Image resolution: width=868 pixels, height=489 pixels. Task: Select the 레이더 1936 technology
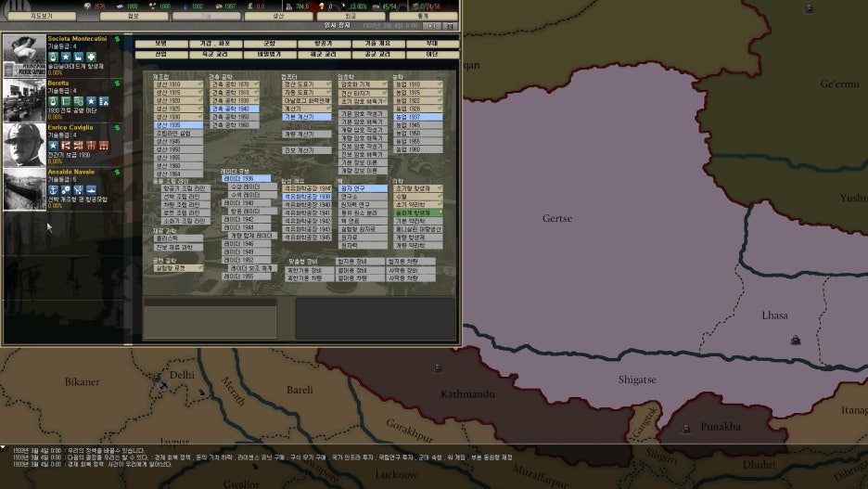[x=247, y=178]
